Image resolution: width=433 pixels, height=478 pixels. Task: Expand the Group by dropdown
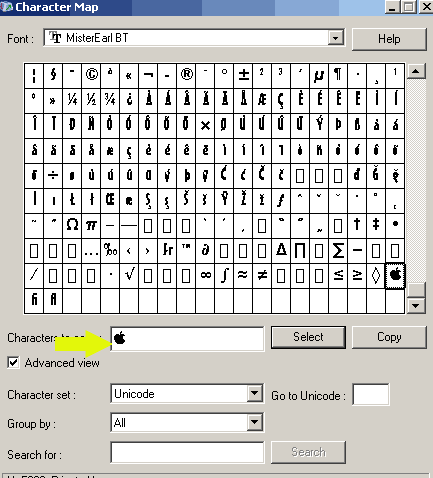254,422
